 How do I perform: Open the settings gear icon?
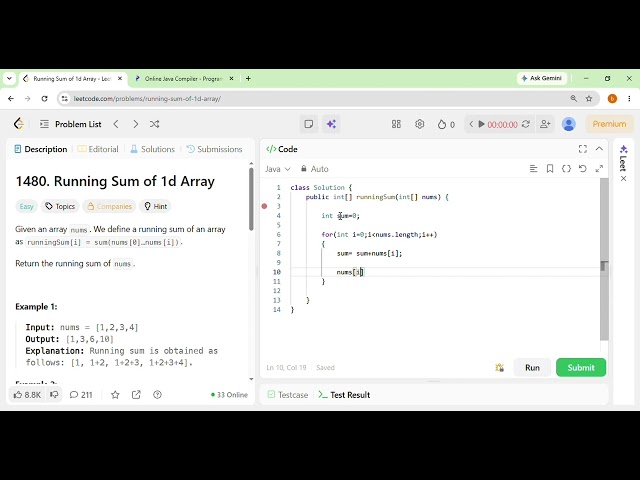(x=420, y=124)
